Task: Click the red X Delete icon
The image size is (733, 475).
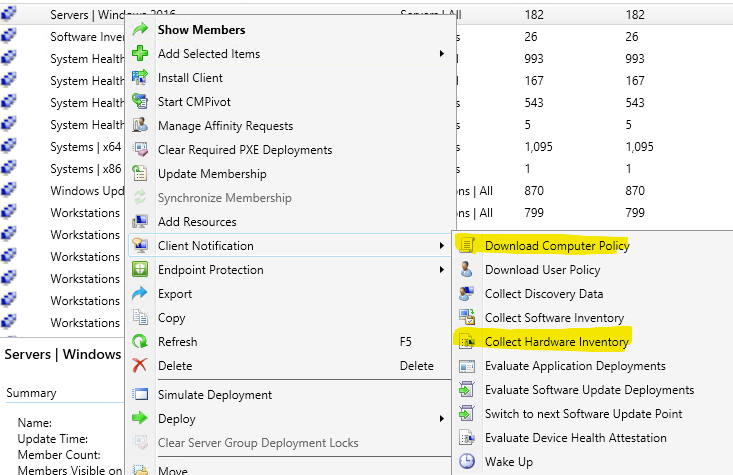Action: click(140, 366)
